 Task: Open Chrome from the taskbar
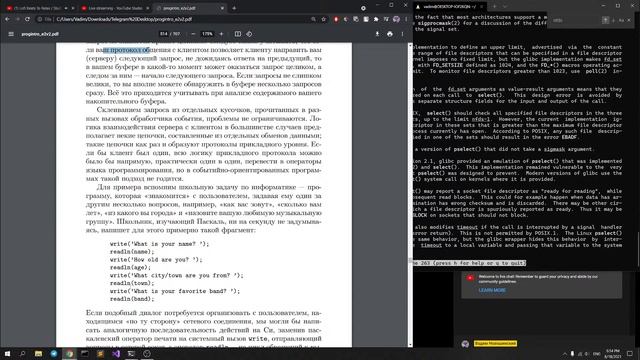[x=69, y=353]
